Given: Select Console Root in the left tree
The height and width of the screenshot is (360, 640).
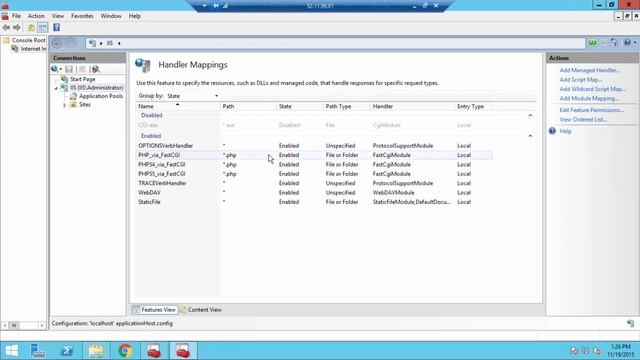Looking at the screenshot, I should coord(29,40).
